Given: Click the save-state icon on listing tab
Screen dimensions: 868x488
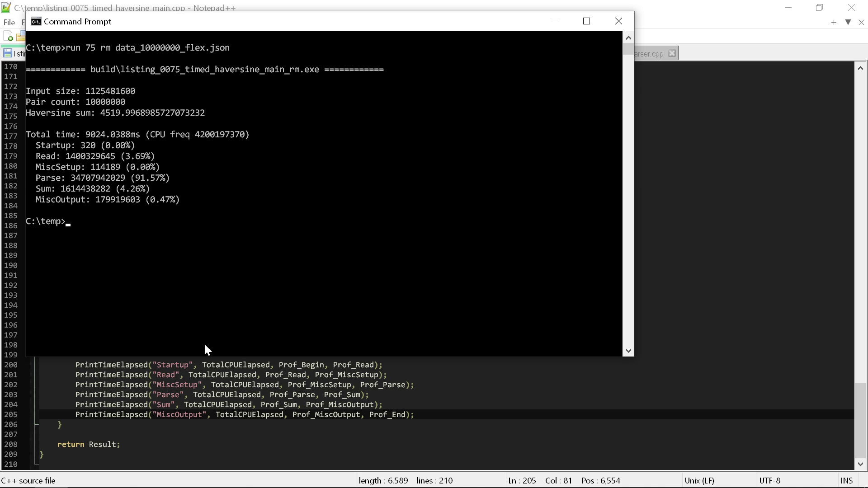Looking at the screenshot, I should pyautogui.click(x=7, y=54).
